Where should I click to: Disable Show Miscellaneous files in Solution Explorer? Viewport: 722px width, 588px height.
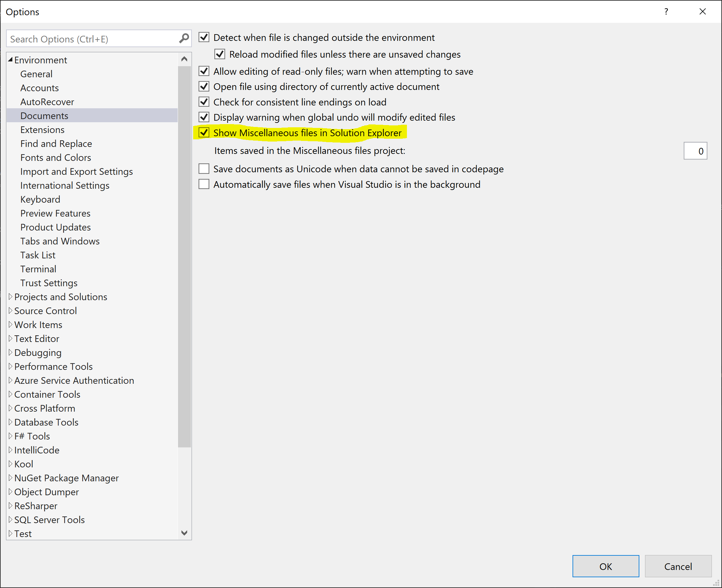(204, 133)
